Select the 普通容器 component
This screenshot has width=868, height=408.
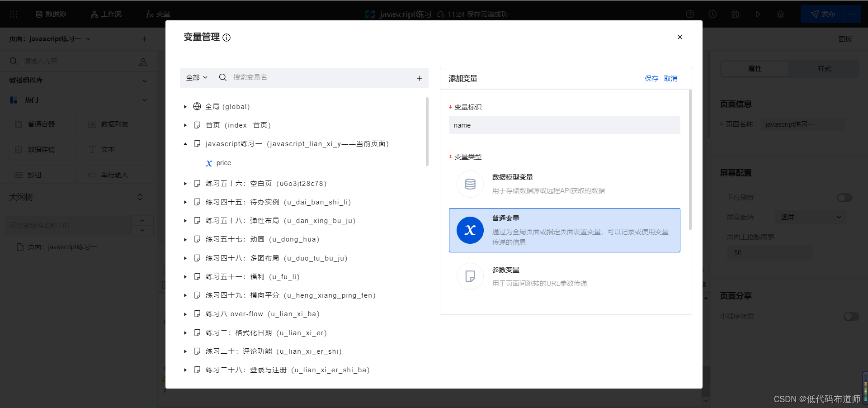coord(42,124)
